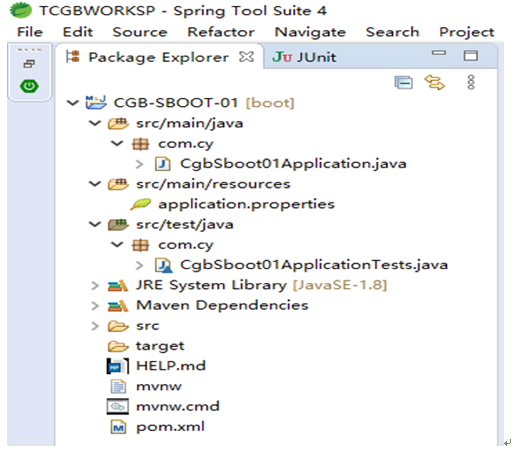Select the CGB-SBOOT-01 [boot] project label
The height and width of the screenshot is (453, 514).
pyautogui.click(x=204, y=103)
